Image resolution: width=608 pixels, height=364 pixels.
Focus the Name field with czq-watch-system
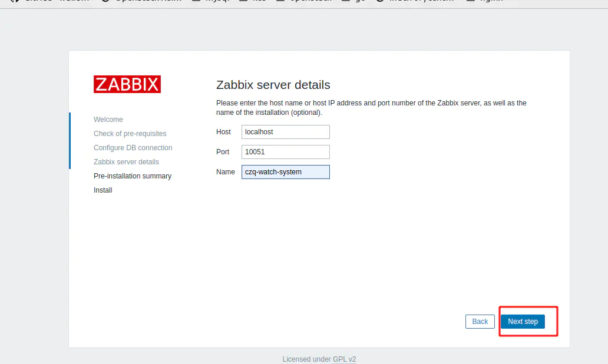285,172
